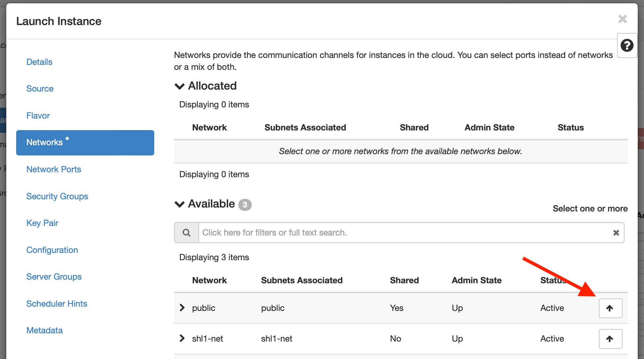
Task: Expand details for the shl1-net network row
Action: tap(182, 338)
